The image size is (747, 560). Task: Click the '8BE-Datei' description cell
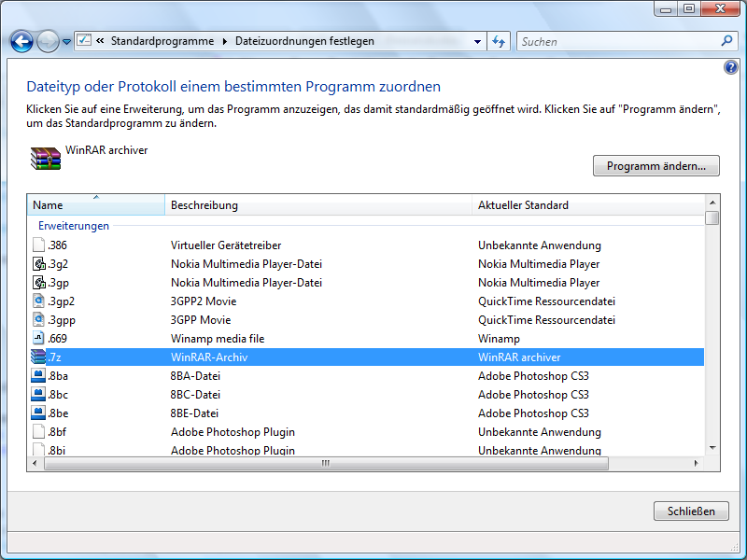point(194,413)
